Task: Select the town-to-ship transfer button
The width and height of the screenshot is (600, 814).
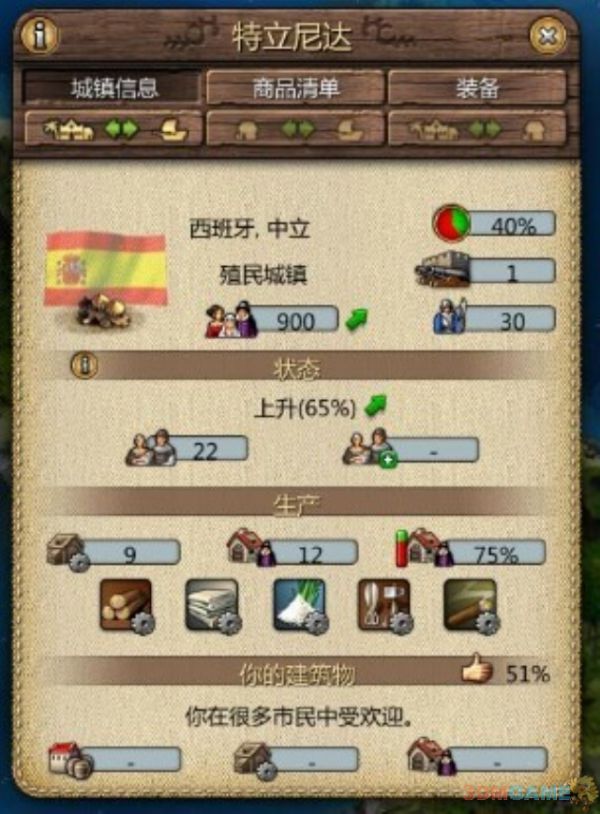Action: click(113, 128)
